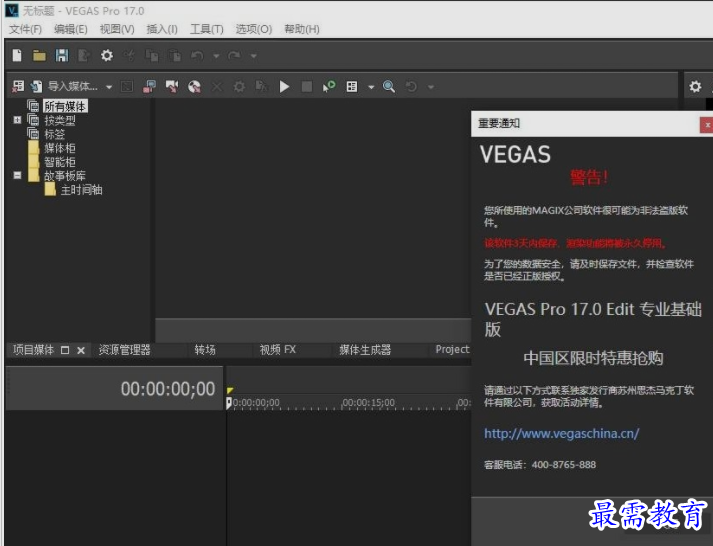Click the remove unused media icon
Image resolution: width=713 pixels, height=546 pixels.
[18, 86]
